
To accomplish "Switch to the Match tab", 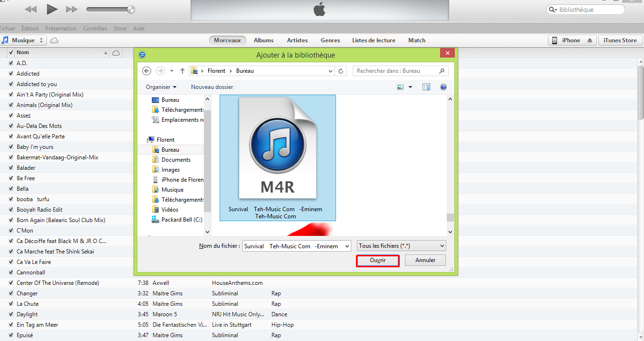I will click(417, 40).
